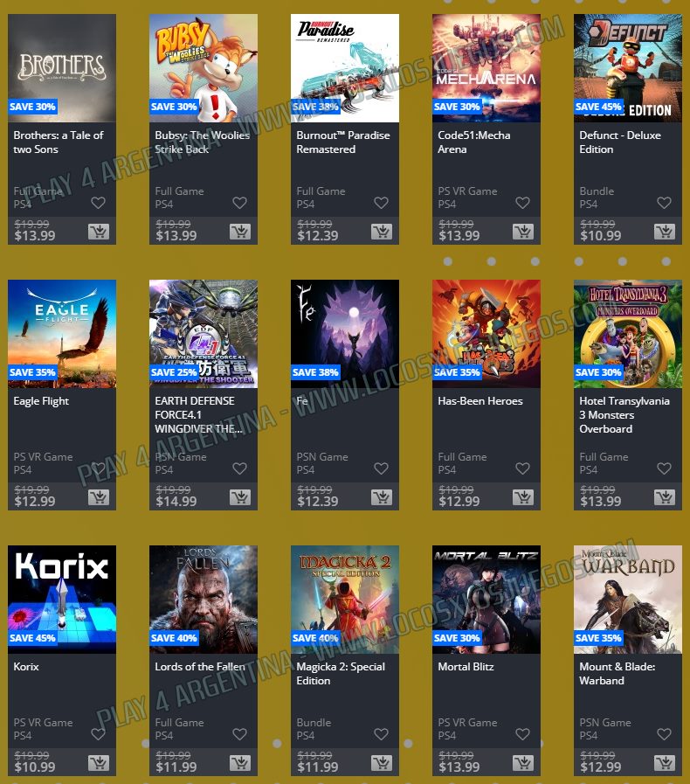Add EARTH DEFENSE FORCE4.1 to cart
690x784 pixels.
click(x=240, y=497)
